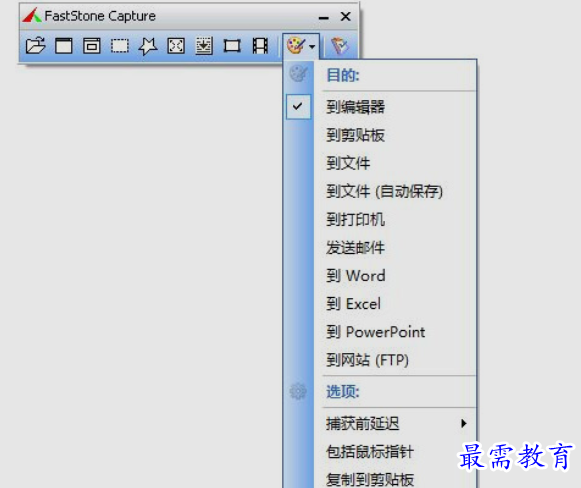The width and height of the screenshot is (581, 488).
Task: Toggle the checkmark beside 到编辑器
Action: tap(298, 107)
